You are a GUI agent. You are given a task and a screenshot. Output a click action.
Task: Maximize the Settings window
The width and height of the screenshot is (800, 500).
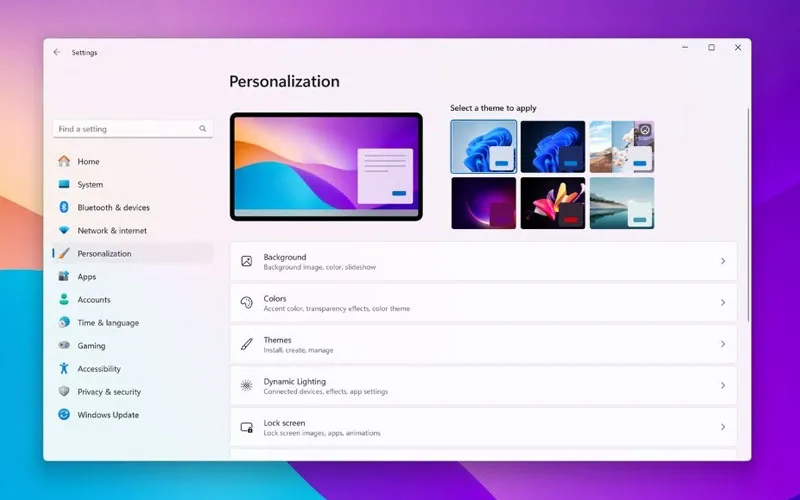coord(711,47)
